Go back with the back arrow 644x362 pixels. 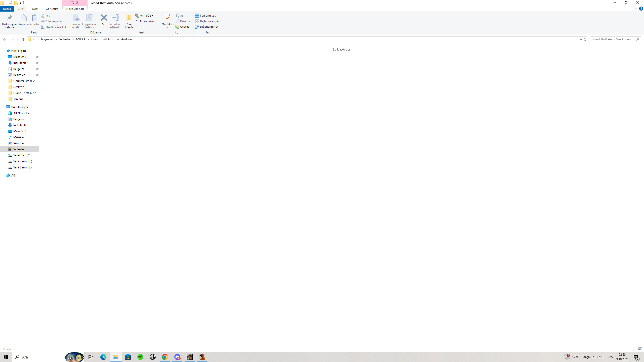5,39
